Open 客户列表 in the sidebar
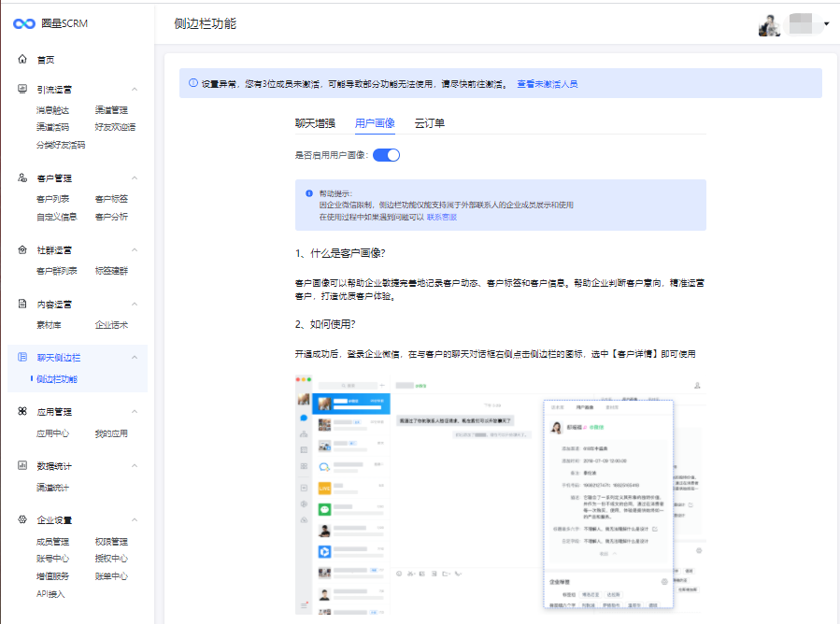Viewport: 840px width, 624px height. pos(52,199)
